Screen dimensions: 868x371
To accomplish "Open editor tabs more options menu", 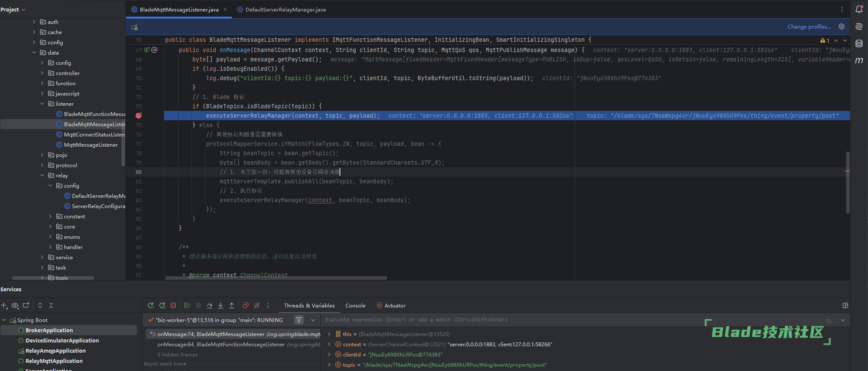I will [x=842, y=9].
